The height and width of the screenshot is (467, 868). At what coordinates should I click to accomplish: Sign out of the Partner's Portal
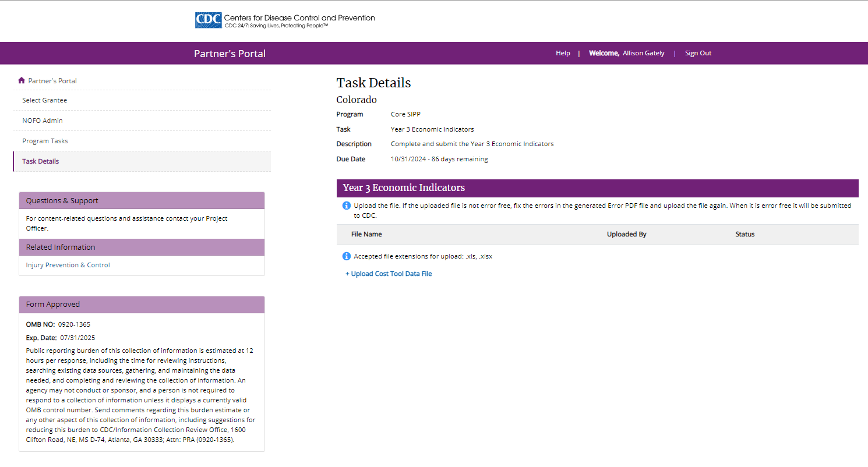tap(698, 53)
